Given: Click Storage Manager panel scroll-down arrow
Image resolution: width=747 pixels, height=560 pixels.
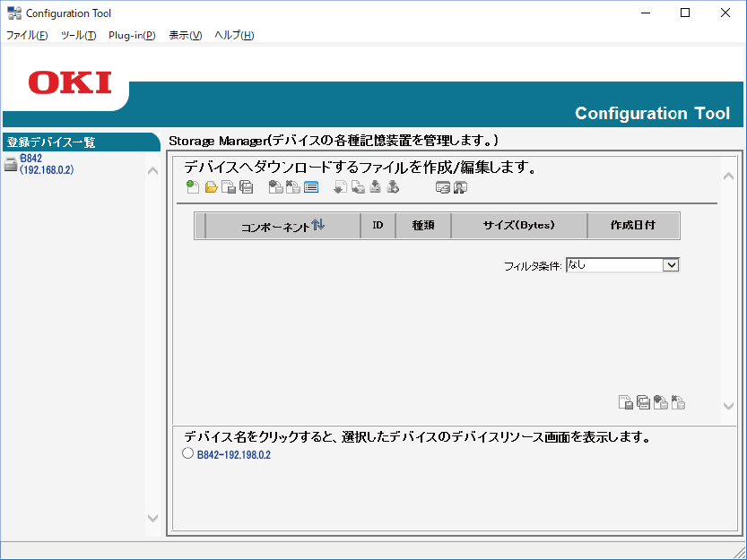Looking at the screenshot, I should tap(728, 406).
